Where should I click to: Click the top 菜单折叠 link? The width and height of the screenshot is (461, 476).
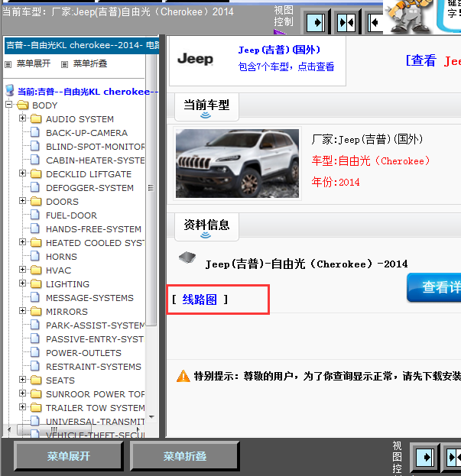coord(90,63)
